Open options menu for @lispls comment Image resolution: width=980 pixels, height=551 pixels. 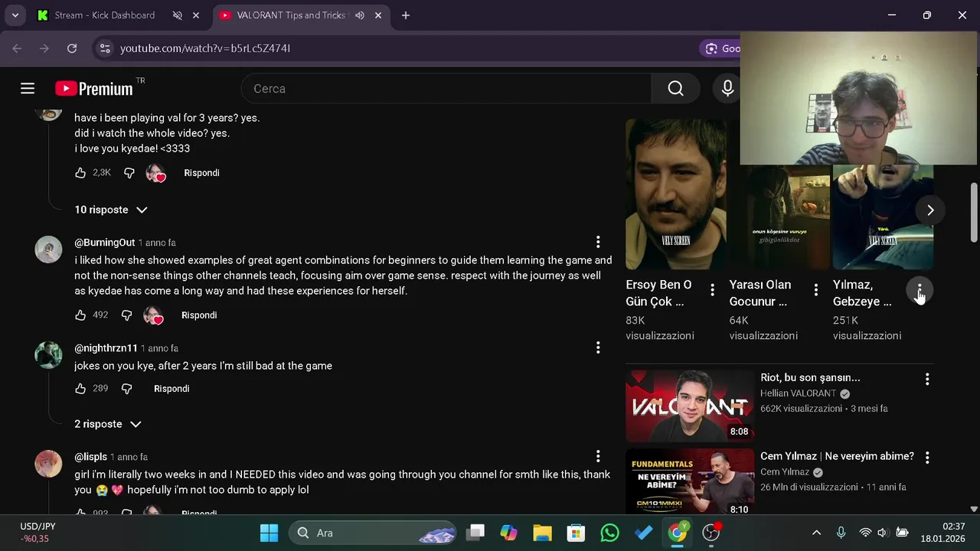598,456
